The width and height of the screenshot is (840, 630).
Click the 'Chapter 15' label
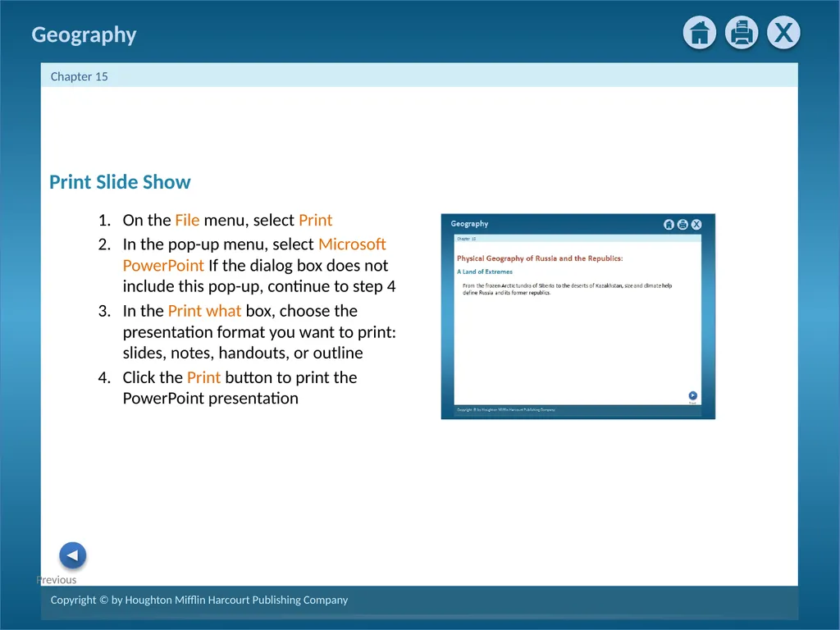(80, 76)
